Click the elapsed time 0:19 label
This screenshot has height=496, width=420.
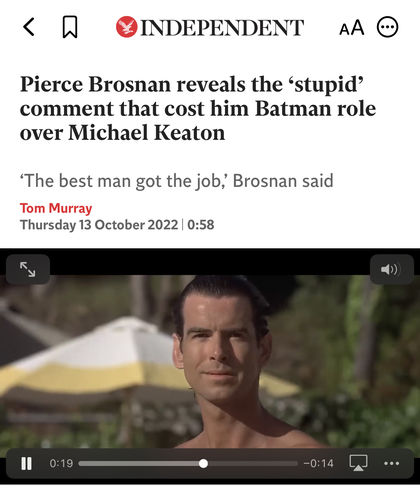tap(61, 463)
